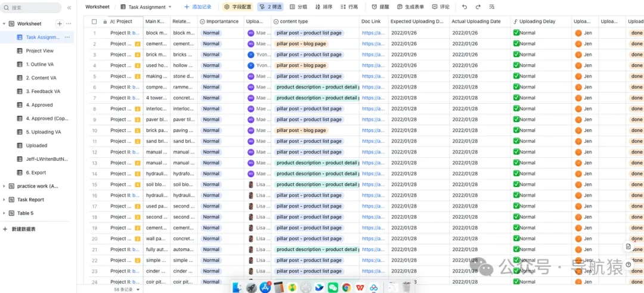Open the field configuration (字段配置) button

[x=238, y=7]
